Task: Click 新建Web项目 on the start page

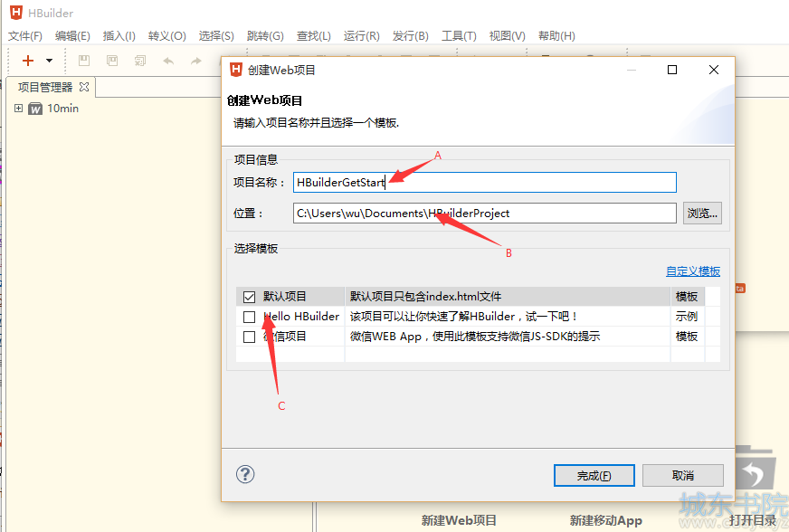Action: point(459,520)
